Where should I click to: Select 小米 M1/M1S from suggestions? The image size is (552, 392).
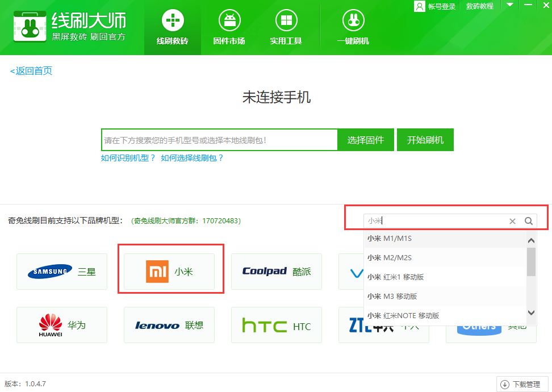(x=445, y=239)
